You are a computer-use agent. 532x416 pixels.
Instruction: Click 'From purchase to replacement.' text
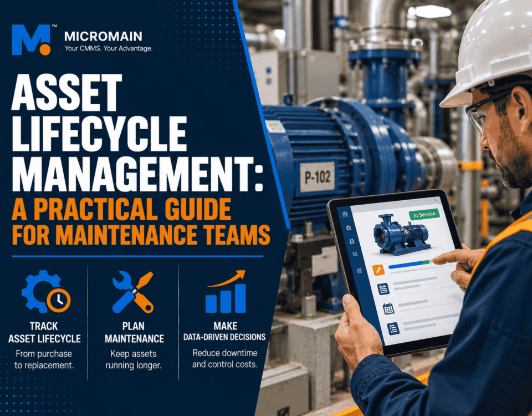point(44,359)
